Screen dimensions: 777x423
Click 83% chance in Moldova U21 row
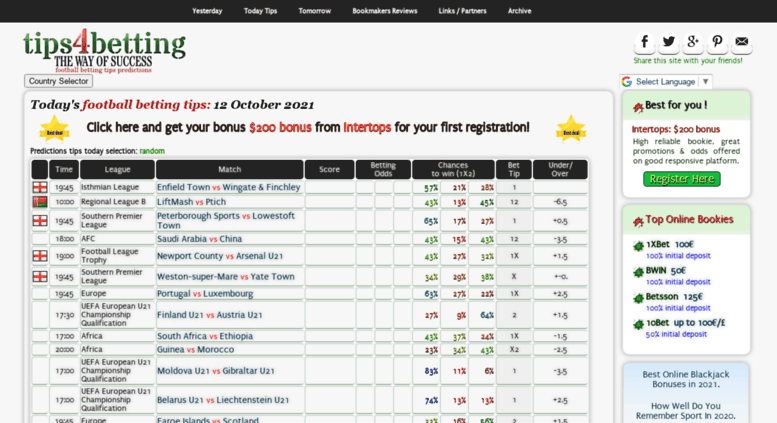431,371
